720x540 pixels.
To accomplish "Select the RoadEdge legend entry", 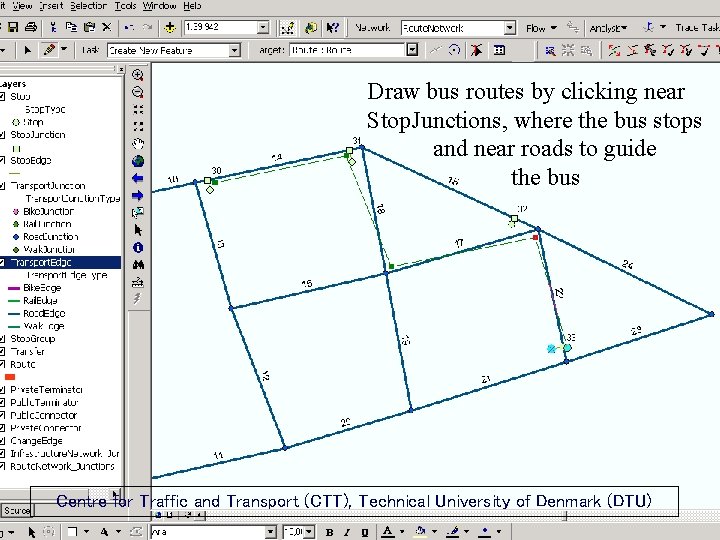I will tap(44, 314).
